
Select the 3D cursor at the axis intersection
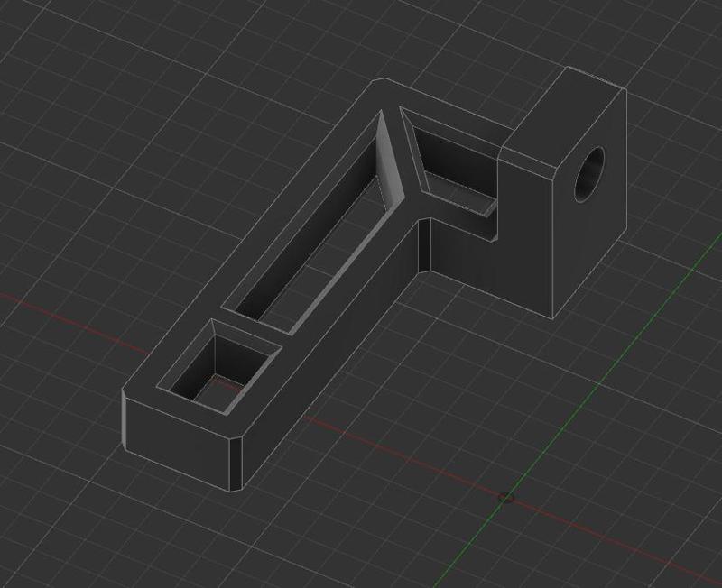(508, 497)
